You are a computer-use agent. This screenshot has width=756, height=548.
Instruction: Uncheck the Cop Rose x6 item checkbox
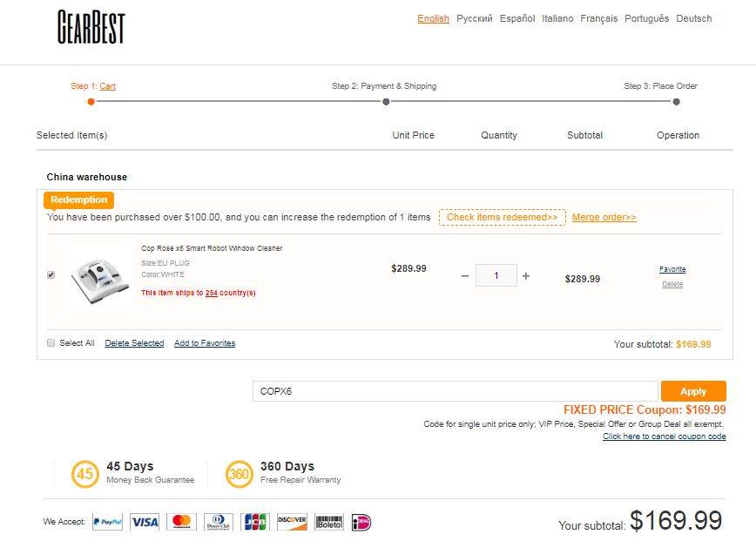pos(51,274)
